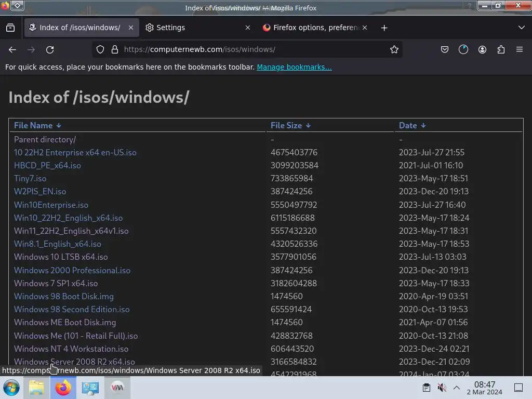The image size is (532, 399).
Task: Download 10 22H2 Enterprise x64 en-US.iso
Action: point(75,153)
